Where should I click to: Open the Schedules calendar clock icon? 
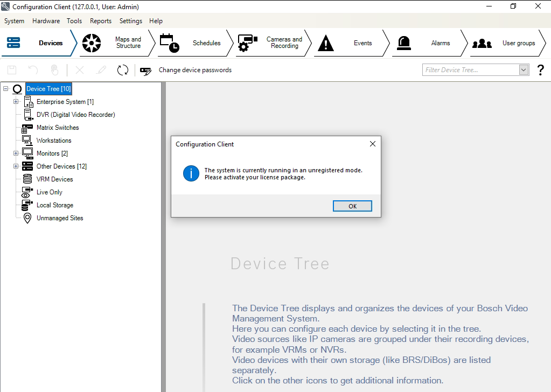(x=169, y=43)
